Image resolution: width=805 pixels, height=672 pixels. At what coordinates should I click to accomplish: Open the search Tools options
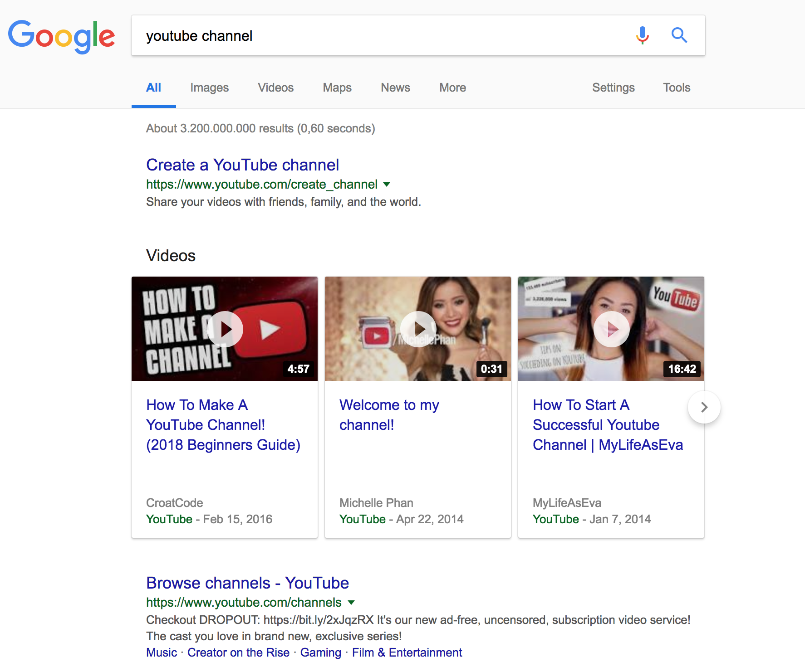point(676,88)
